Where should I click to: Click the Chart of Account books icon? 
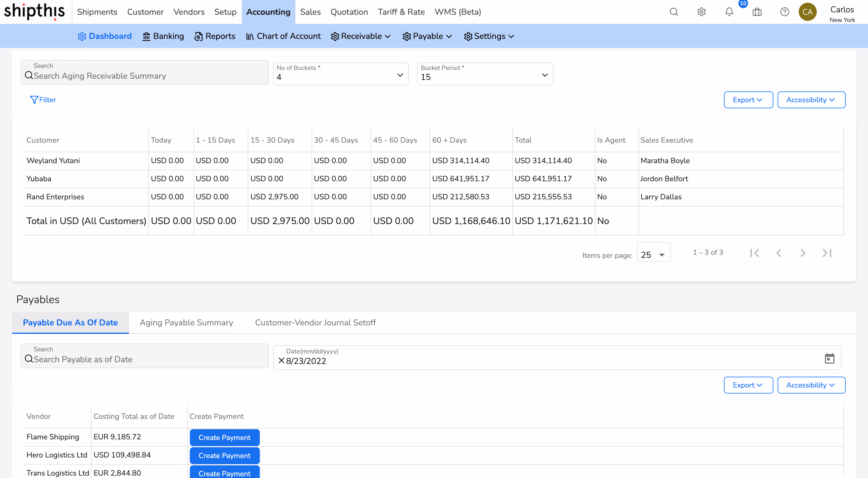[250, 36]
